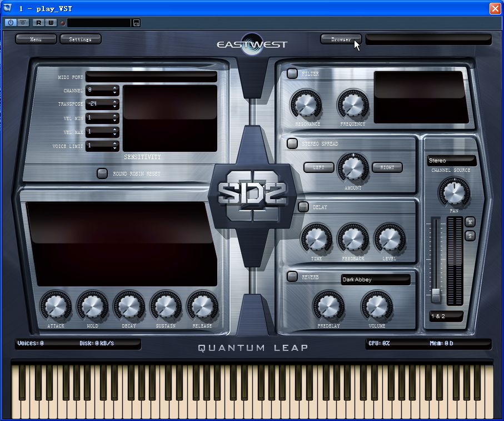
Task: Click the Disk: 0 kB/s status readout
Action: (97, 343)
